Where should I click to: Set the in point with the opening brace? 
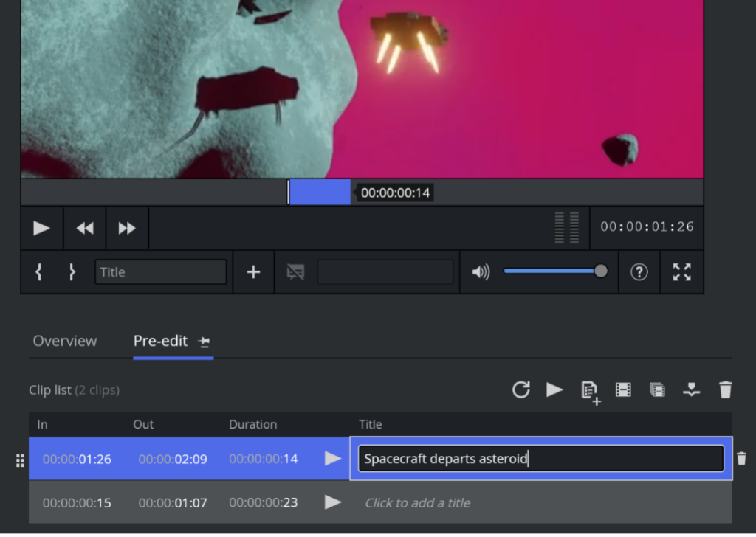pyautogui.click(x=39, y=272)
